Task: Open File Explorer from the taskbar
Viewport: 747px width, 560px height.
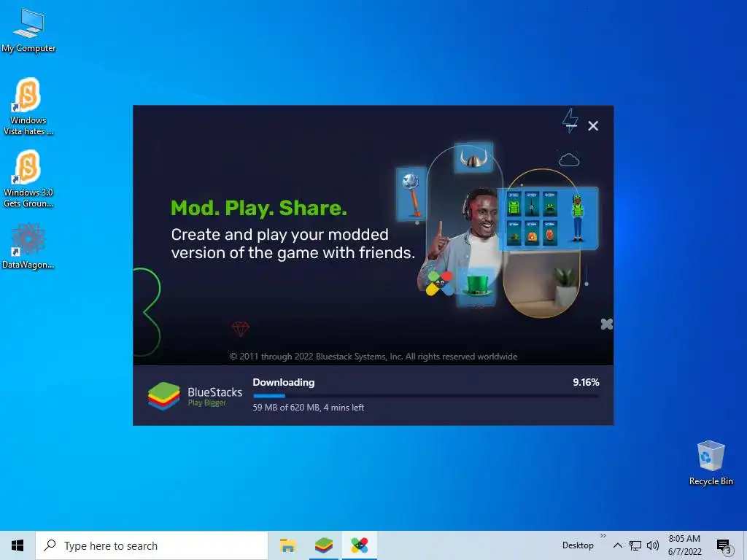Action: point(287,545)
